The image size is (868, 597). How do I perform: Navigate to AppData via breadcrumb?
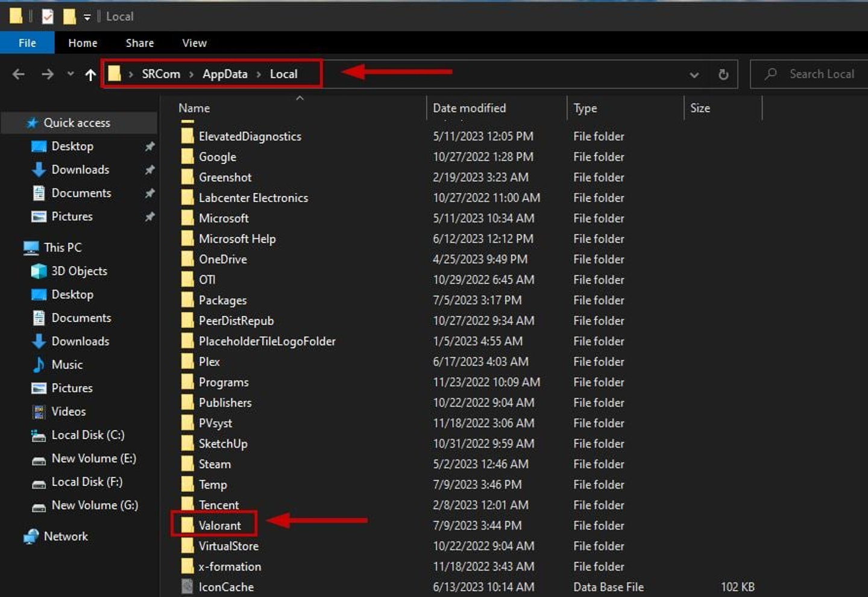pos(225,74)
